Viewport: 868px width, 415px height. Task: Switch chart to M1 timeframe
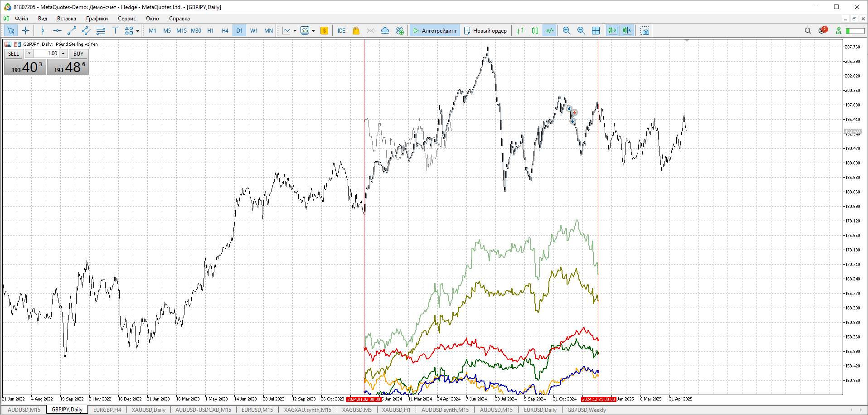152,31
